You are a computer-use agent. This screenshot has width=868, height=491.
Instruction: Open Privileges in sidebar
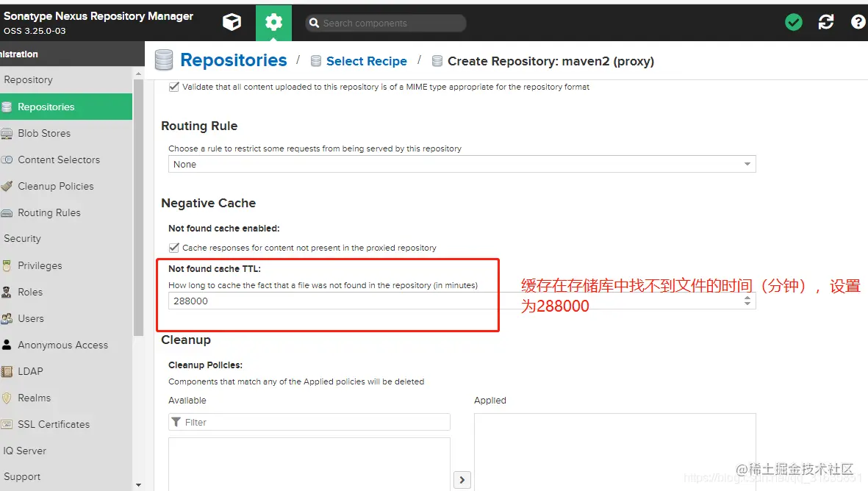[x=40, y=265]
